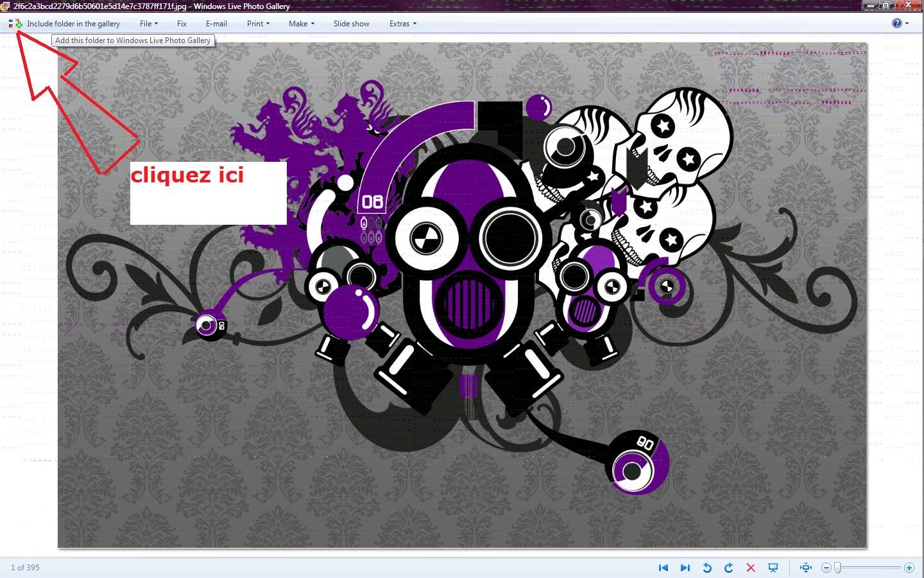Viewport: 924px width, 578px height.
Task: Open the blue Help icon
Action: (x=897, y=24)
